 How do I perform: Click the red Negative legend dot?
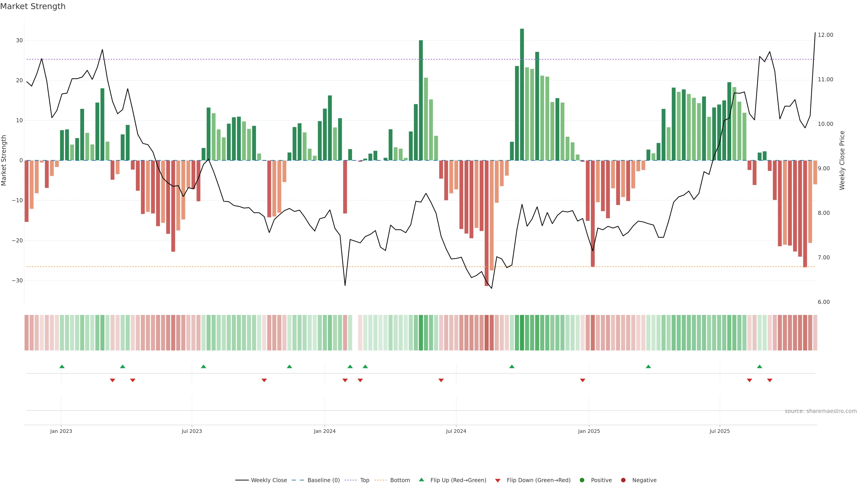click(623, 480)
